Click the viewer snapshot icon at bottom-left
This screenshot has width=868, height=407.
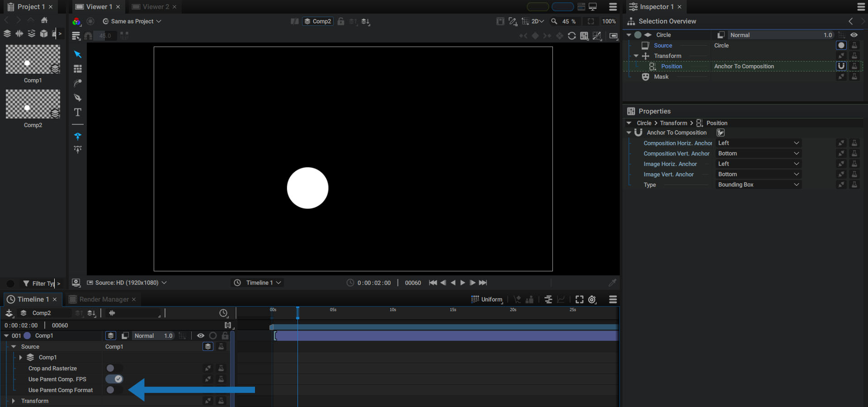76,283
